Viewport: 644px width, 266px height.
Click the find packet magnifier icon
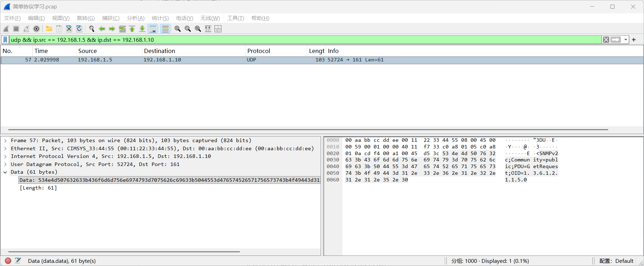click(92, 29)
